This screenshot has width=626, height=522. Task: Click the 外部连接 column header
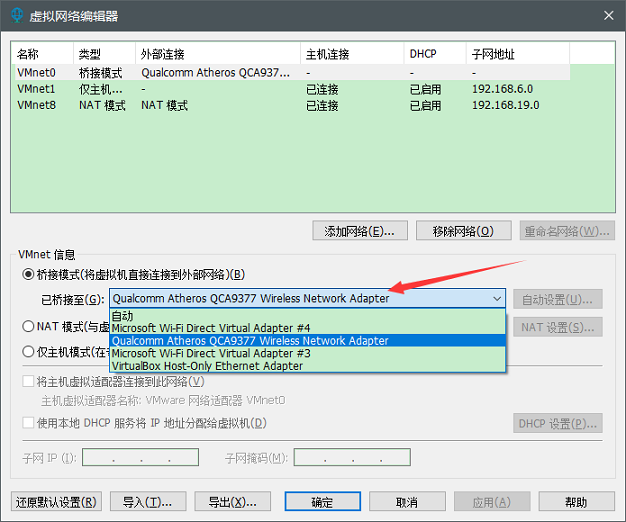[x=218, y=53]
